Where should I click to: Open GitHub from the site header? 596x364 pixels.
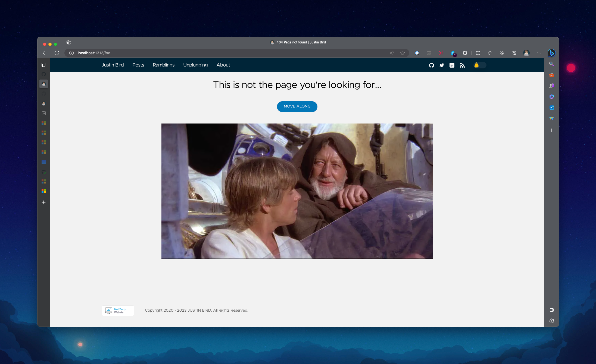coord(431,65)
